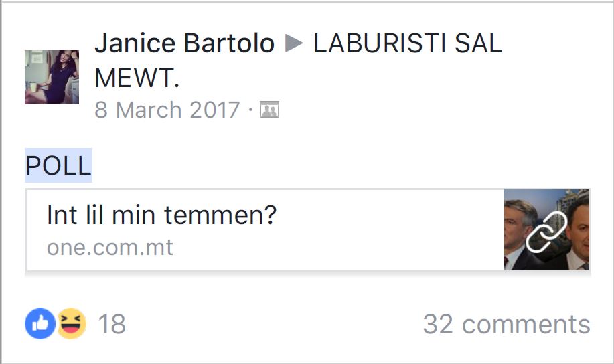This screenshot has height=364, width=614.
Task: Click the word 'comments' beside 32
Action: (526, 325)
